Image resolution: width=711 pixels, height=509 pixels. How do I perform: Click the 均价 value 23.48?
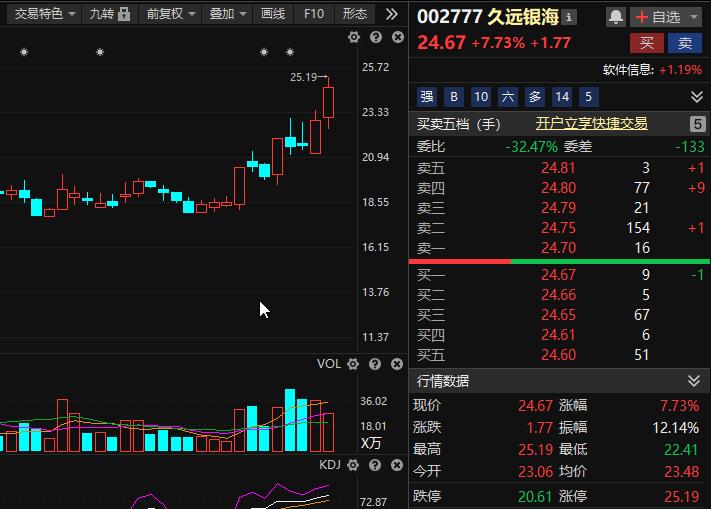(x=682, y=472)
